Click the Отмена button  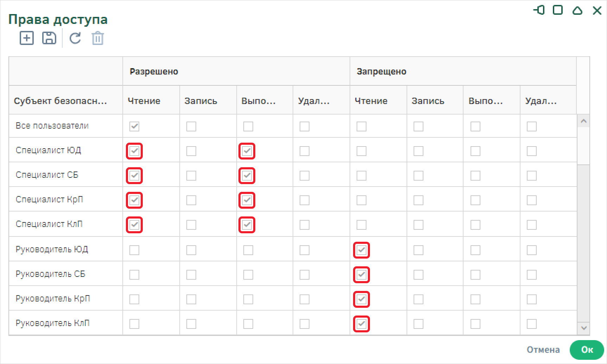pyautogui.click(x=543, y=350)
